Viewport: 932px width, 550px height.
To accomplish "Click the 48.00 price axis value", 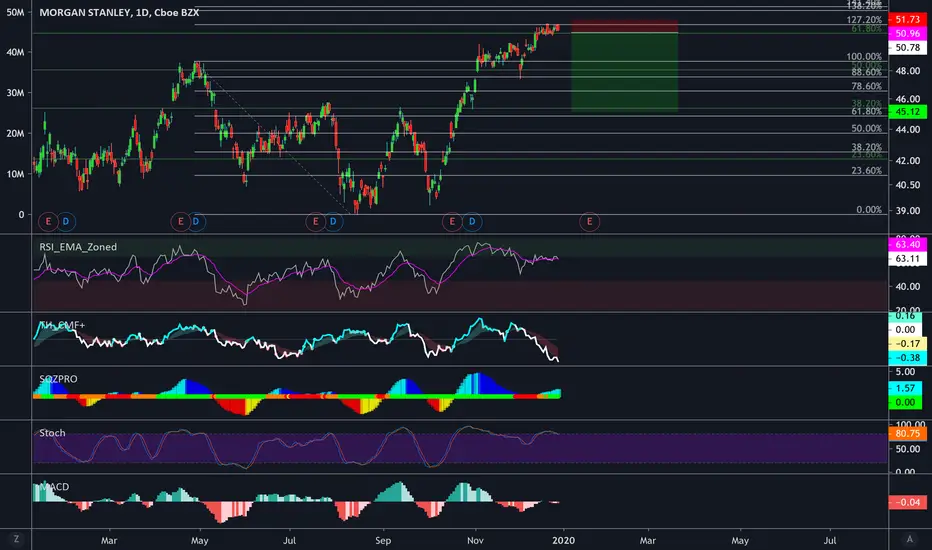I will click(x=908, y=71).
